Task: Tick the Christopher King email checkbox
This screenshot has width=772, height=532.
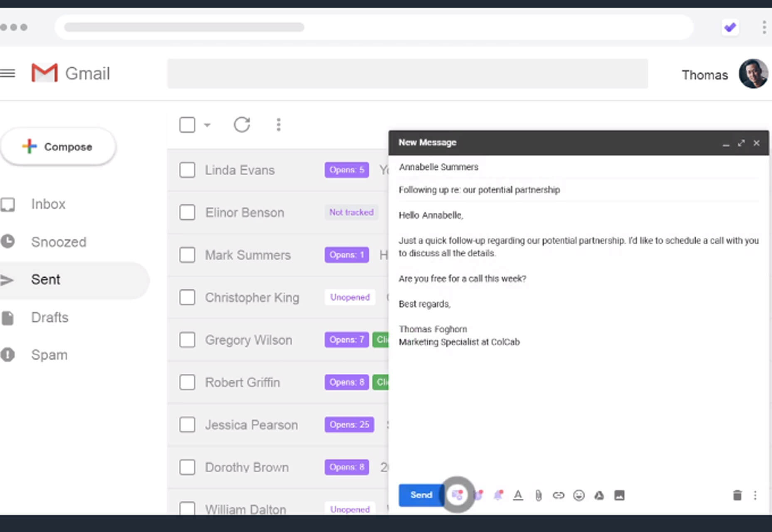Action: pos(187,297)
